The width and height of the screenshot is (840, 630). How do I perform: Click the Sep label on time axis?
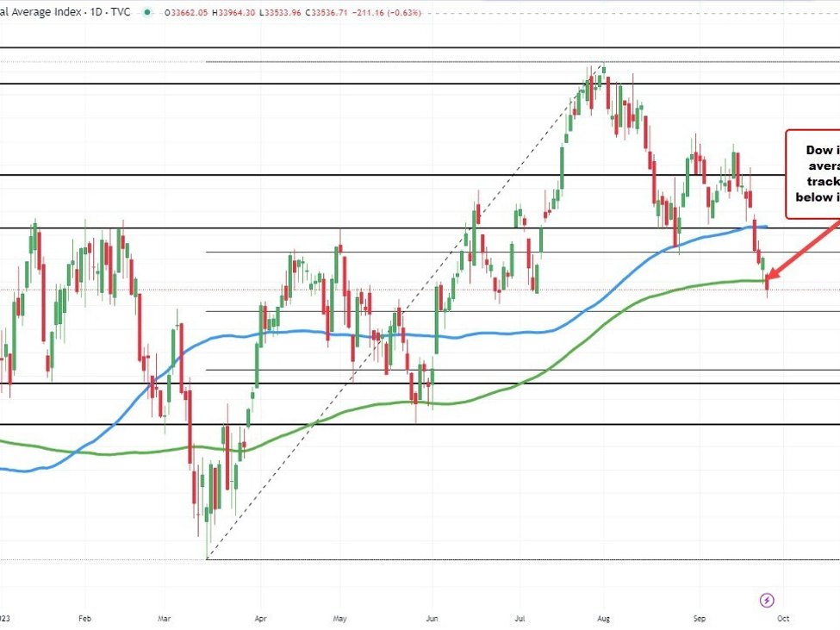point(700,618)
